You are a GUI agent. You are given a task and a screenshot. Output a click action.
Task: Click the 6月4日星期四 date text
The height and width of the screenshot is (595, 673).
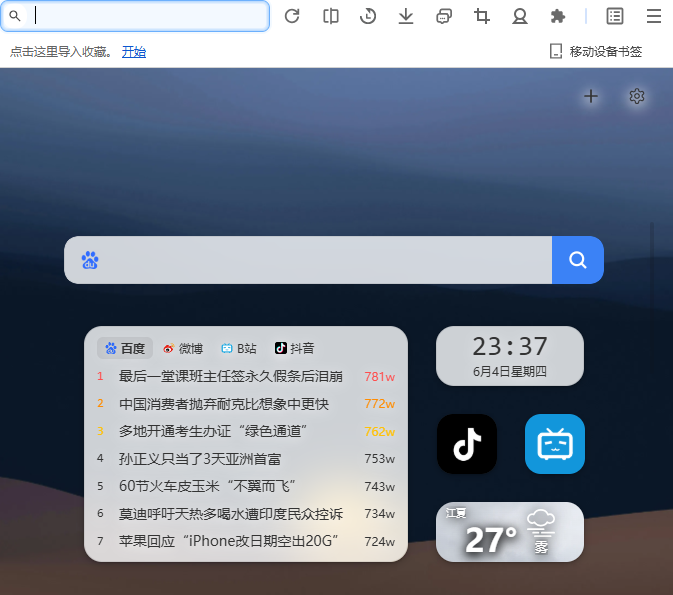tap(510, 372)
